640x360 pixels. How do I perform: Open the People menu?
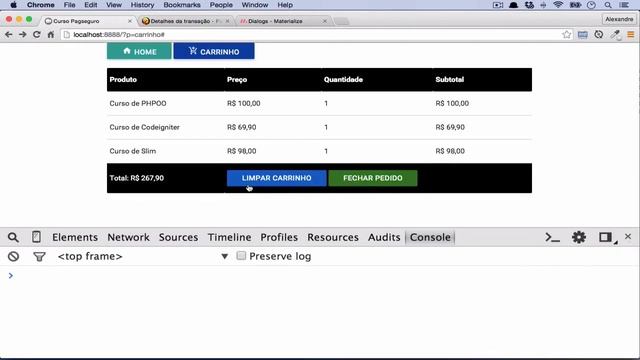(221, 5)
